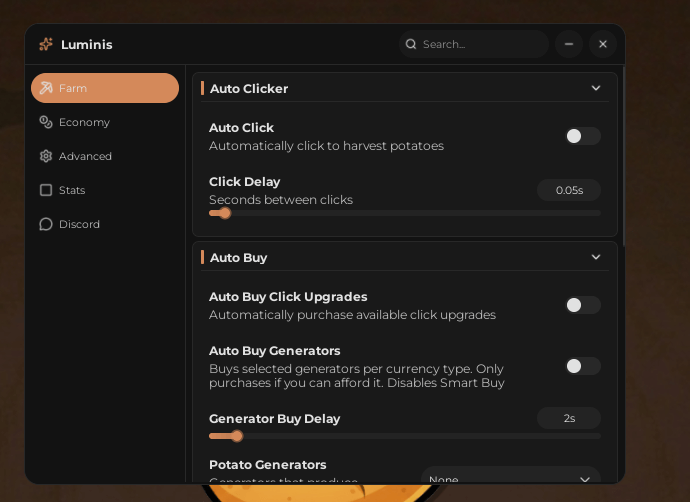This screenshot has width=690, height=502.
Task: Click 'Automatically click to harvest potatoes' text
Action: (326, 146)
